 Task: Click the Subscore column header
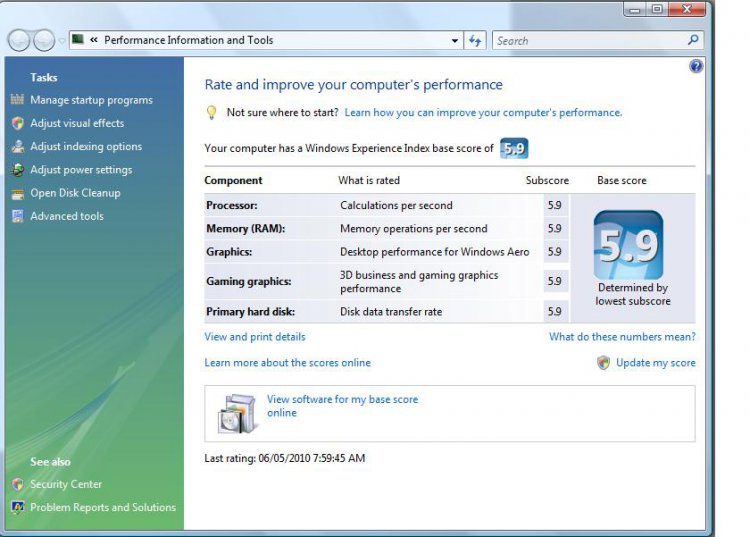coord(547,180)
